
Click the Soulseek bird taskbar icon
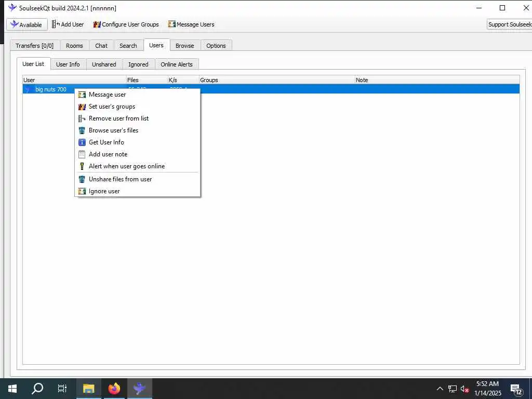click(140, 389)
